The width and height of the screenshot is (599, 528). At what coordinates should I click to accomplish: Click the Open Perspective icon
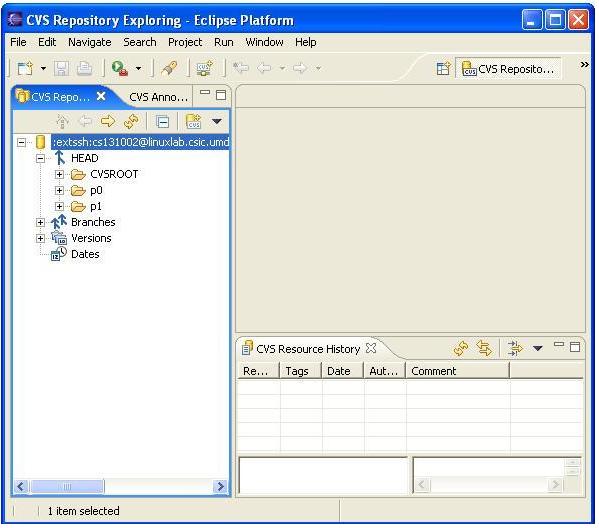(443, 69)
